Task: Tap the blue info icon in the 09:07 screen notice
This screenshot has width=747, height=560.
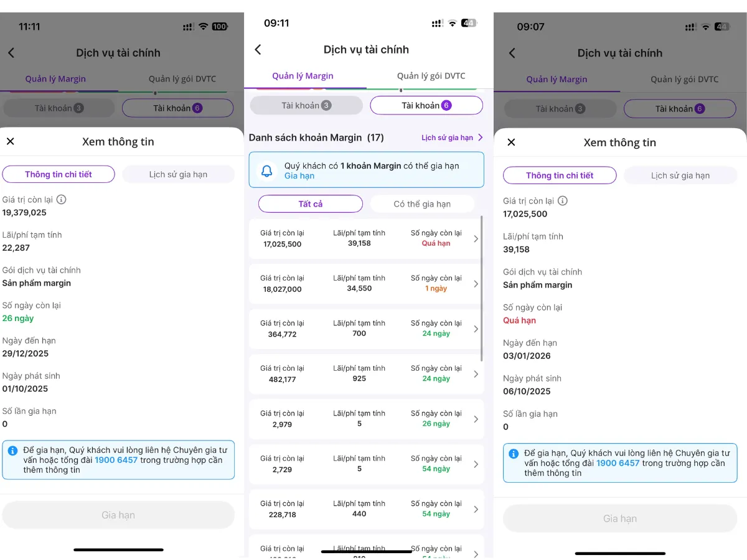Action: 514,454
